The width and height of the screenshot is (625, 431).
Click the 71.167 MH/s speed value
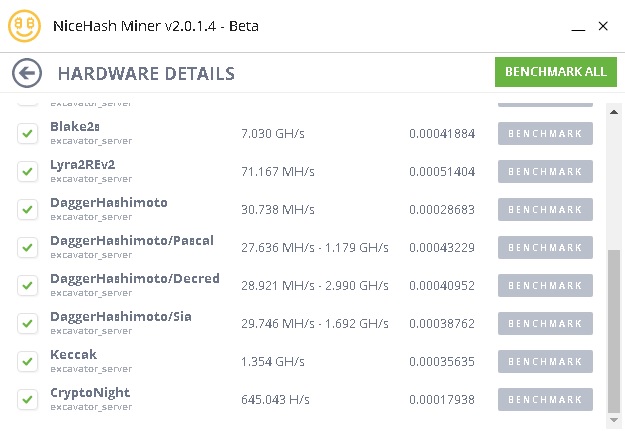pos(278,172)
